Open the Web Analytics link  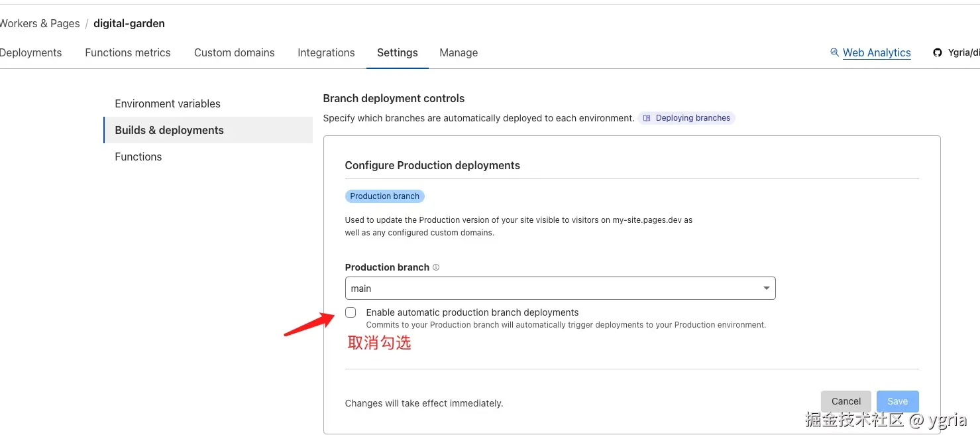(876, 52)
